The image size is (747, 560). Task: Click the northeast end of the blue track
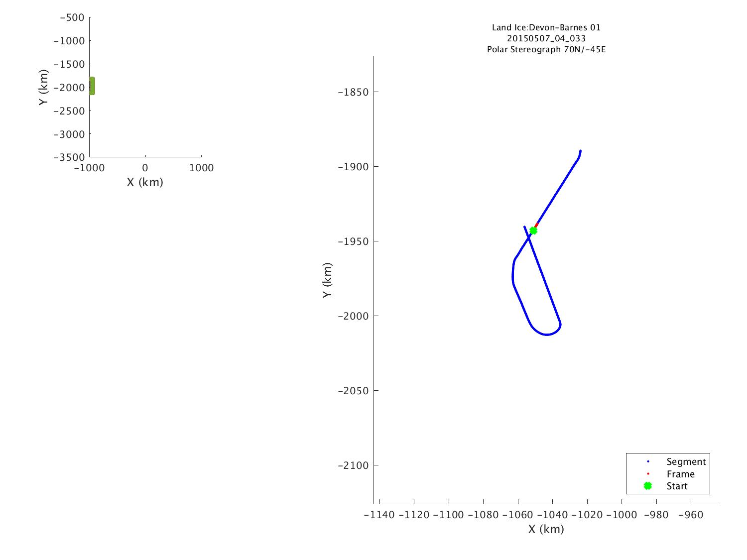pos(580,152)
